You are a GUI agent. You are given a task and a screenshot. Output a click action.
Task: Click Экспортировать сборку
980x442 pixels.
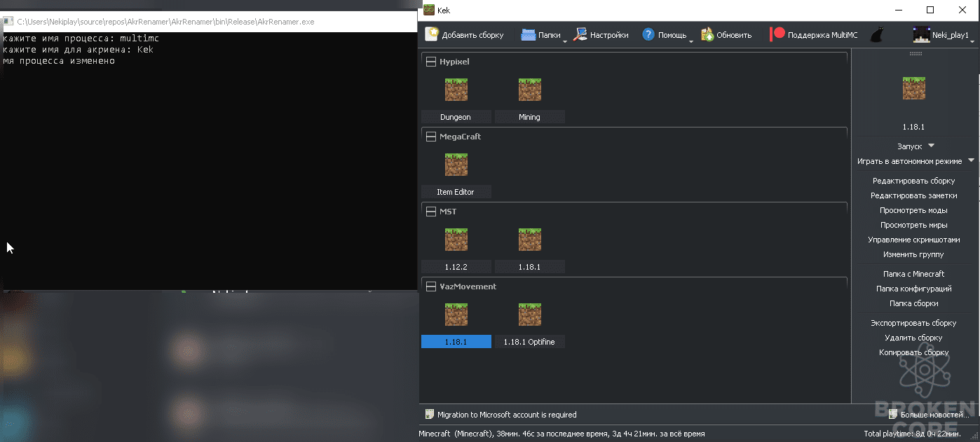point(913,323)
